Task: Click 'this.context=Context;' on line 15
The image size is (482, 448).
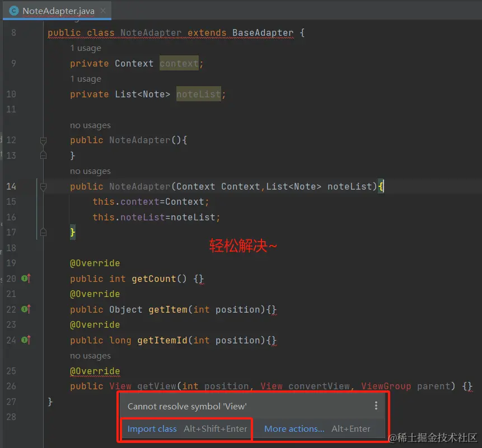Action: point(151,202)
